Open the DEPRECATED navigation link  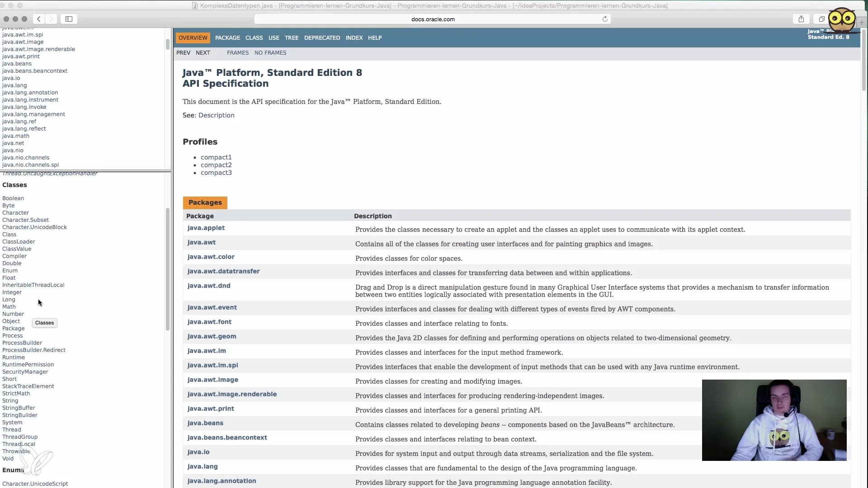click(x=322, y=38)
